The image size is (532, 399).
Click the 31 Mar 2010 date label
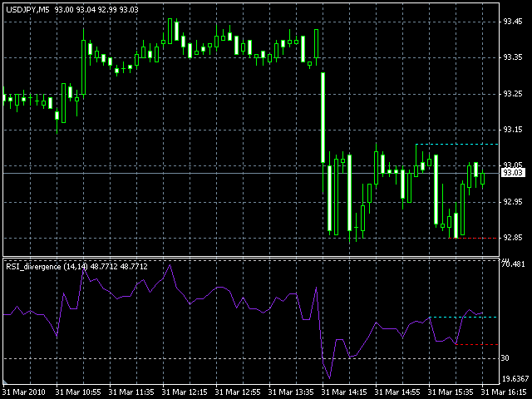24,392
